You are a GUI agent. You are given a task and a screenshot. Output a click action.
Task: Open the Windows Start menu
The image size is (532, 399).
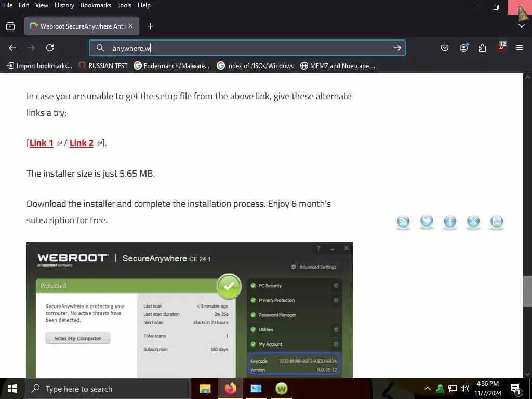point(12,389)
